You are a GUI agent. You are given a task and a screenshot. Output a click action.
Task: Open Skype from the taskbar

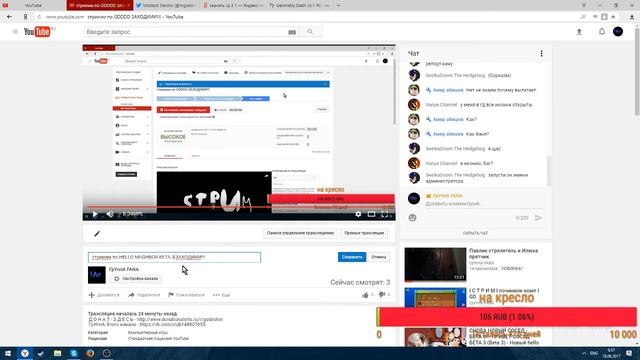pos(73,353)
